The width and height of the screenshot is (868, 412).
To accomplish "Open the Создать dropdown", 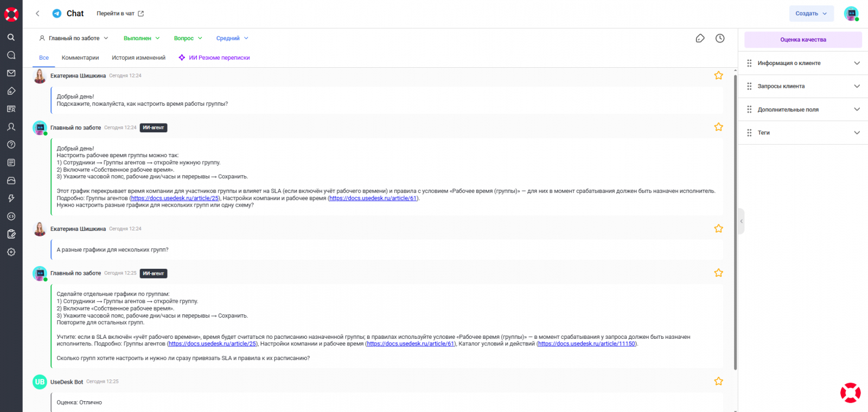I will [811, 14].
